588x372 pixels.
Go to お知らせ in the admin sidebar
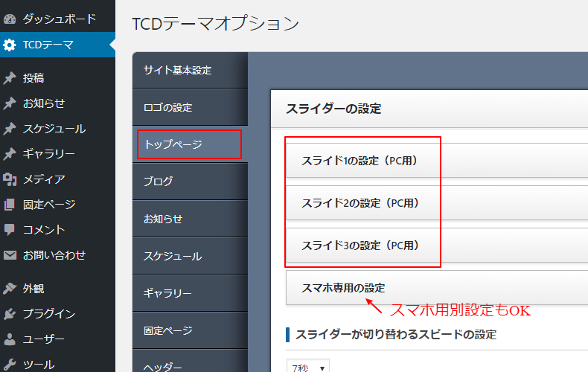(x=58, y=103)
